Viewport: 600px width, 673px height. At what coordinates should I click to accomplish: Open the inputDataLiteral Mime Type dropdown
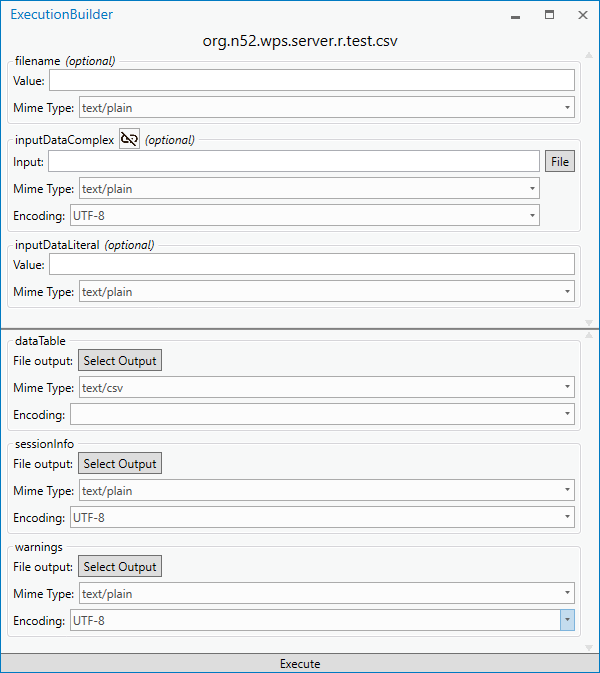coord(327,291)
